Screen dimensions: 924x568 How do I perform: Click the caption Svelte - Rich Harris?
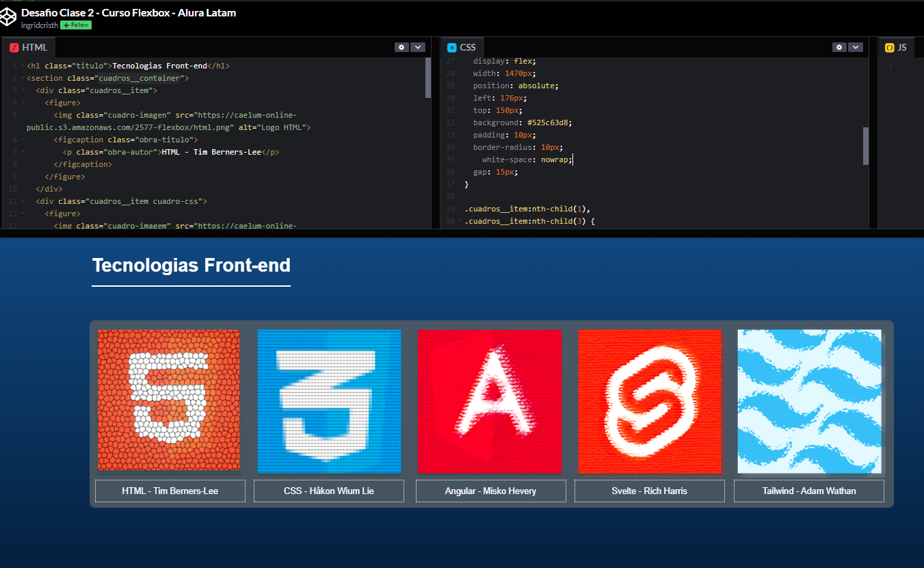click(x=650, y=491)
